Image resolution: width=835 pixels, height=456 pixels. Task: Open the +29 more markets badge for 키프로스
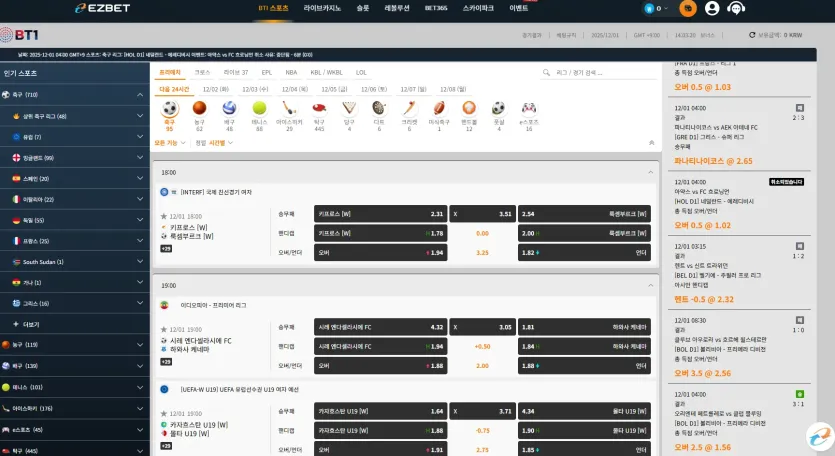(166, 248)
